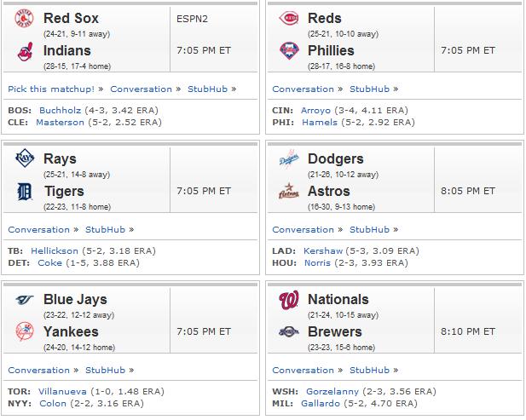Click the Indians team logo
This screenshot has height=420, width=526.
(26, 52)
